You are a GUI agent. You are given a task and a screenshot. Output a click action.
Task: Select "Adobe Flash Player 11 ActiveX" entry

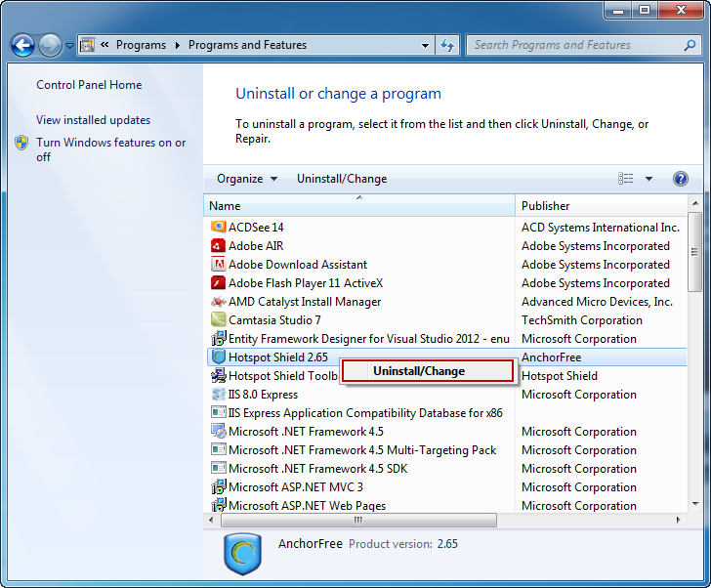306,283
